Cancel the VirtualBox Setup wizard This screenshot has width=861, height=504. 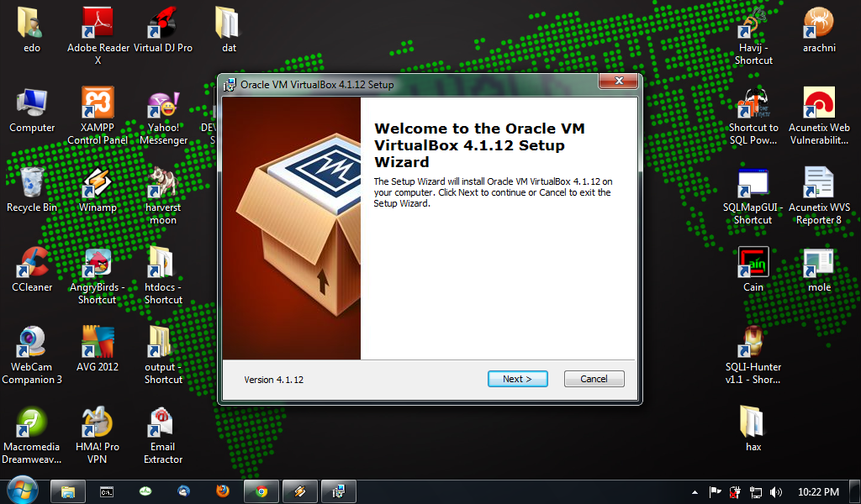pyautogui.click(x=594, y=379)
